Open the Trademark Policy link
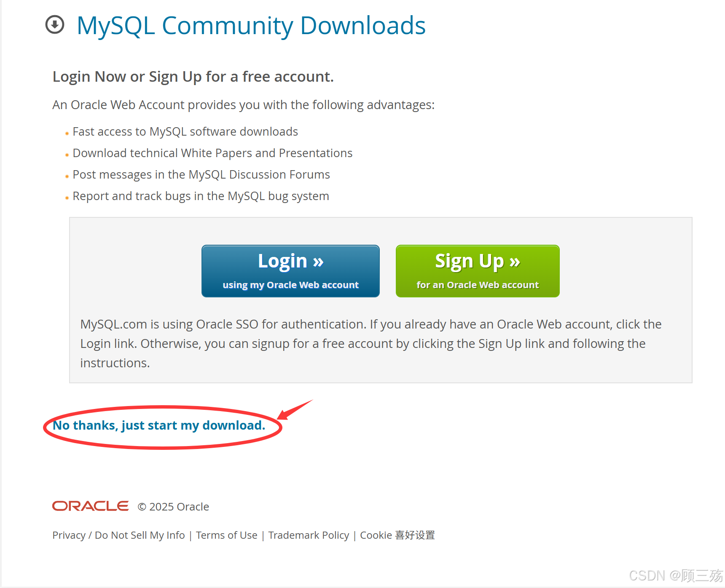The height and width of the screenshot is (588, 725). pos(309,535)
